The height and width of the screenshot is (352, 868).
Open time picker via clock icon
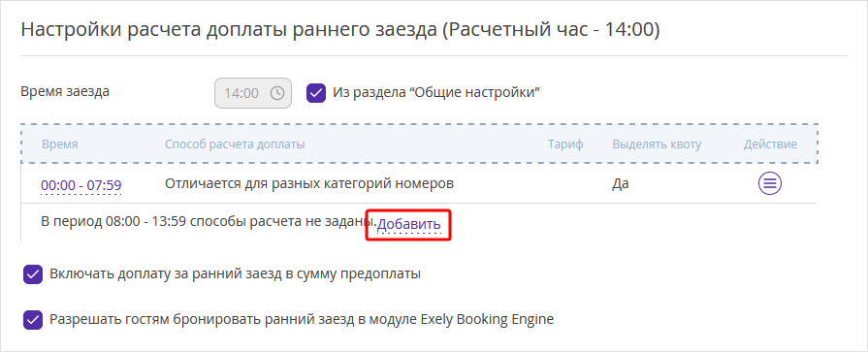276,93
